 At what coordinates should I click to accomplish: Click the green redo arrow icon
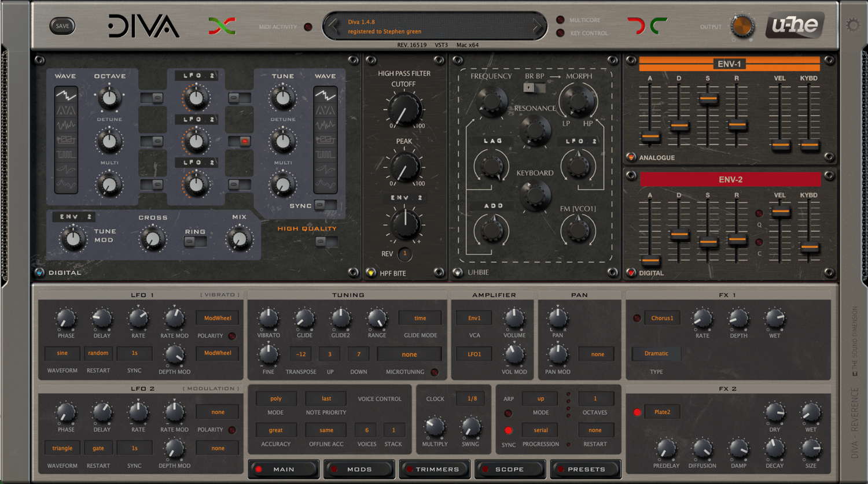[x=659, y=26]
